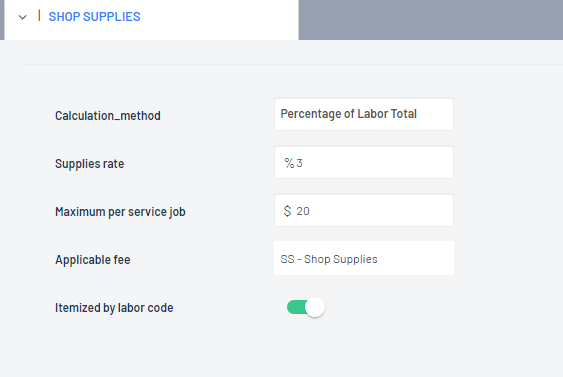Viewport: 563px width, 377px height.
Task: Disable the Itemized by labor code toggle
Action: pos(306,307)
